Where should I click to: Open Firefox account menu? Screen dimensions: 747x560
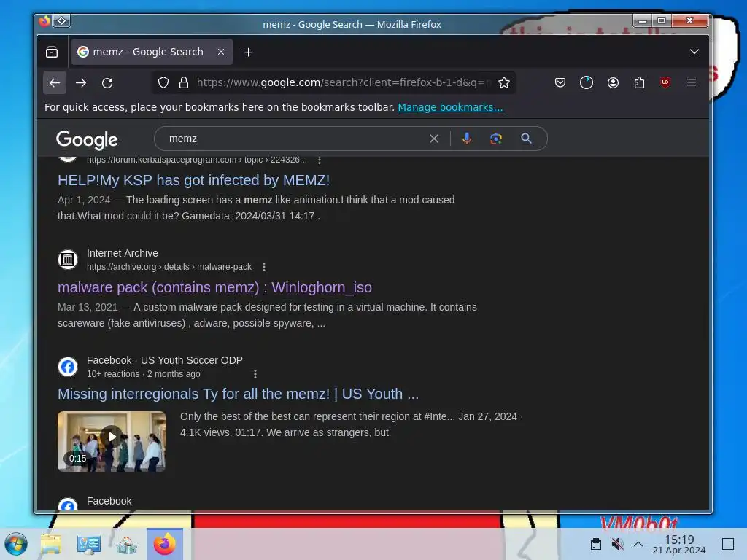[x=613, y=83]
